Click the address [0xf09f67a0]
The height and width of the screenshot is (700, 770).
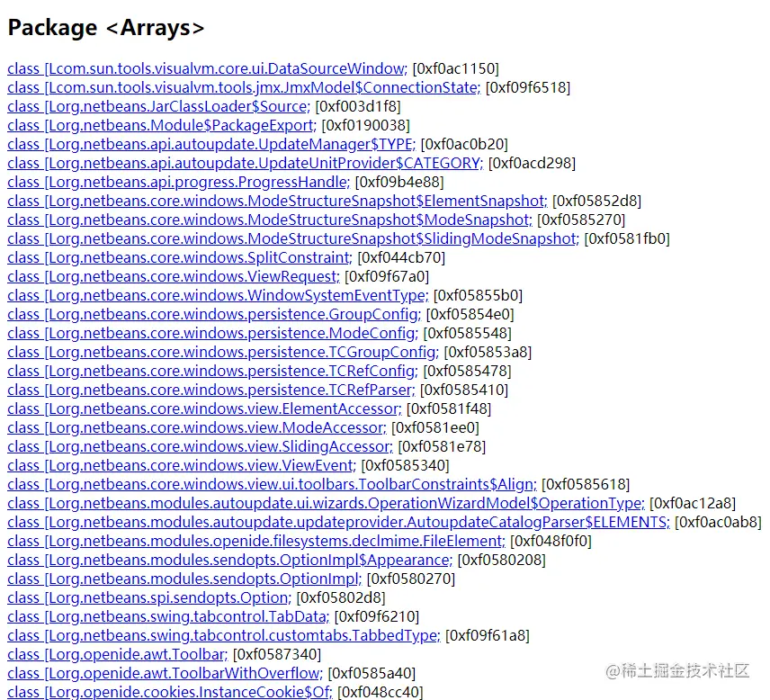pyautogui.click(x=387, y=276)
